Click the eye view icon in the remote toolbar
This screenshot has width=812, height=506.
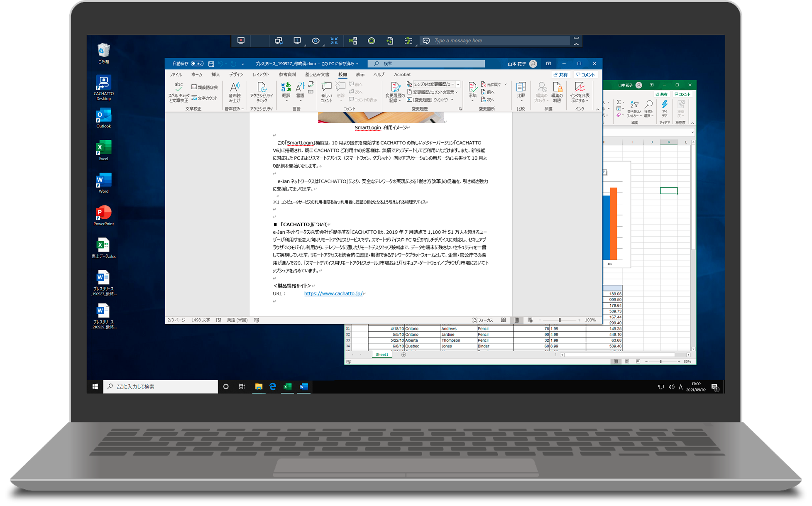[316, 41]
